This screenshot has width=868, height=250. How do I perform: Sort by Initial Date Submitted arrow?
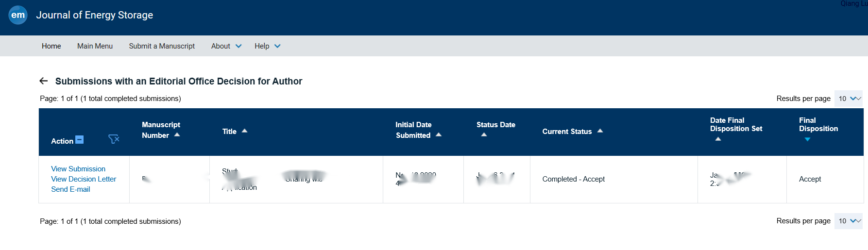point(439,135)
